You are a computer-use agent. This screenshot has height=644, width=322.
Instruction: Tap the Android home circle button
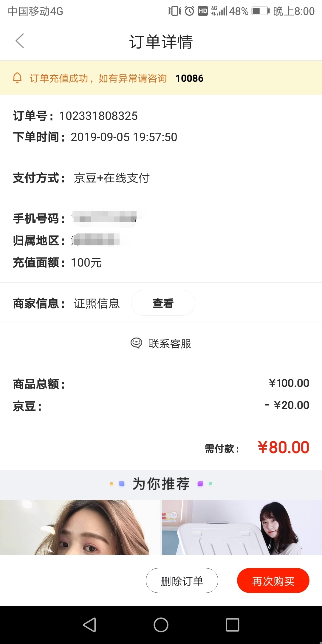coord(161,625)
